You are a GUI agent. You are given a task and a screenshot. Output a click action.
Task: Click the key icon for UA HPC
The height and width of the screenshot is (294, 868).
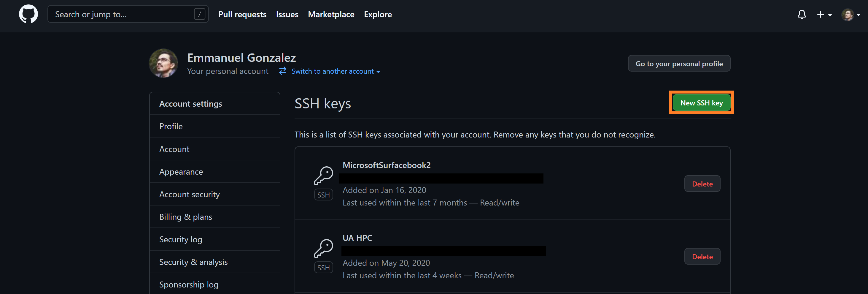tap(323, 248)
